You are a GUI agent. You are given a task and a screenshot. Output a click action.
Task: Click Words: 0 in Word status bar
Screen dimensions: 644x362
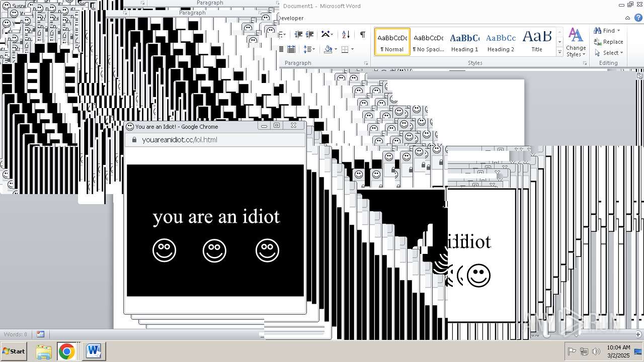(16, 334)
